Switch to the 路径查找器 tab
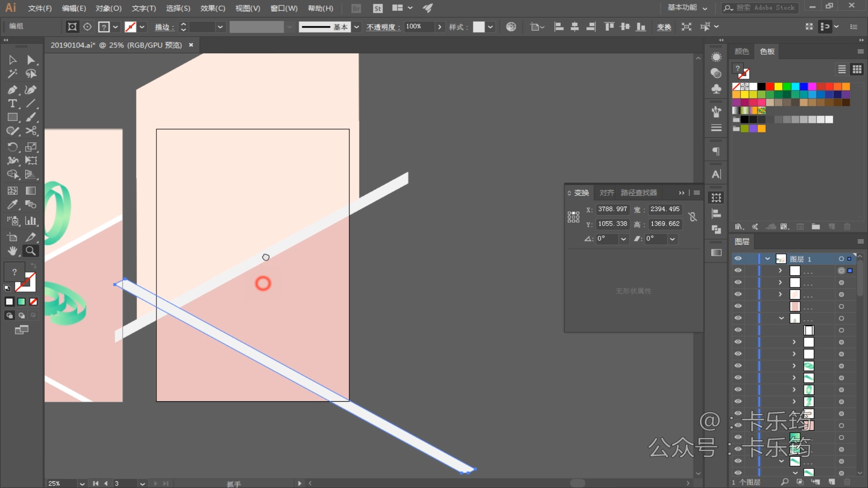Viewport: 868px width, 488px height. click(x=638, y=193)
